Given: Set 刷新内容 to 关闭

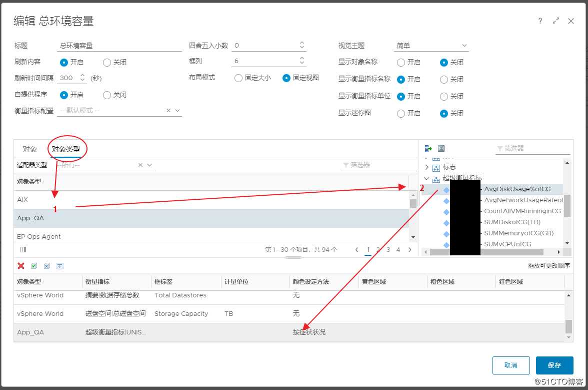Looking at the screenshot, I should click(x=107, y=62).
